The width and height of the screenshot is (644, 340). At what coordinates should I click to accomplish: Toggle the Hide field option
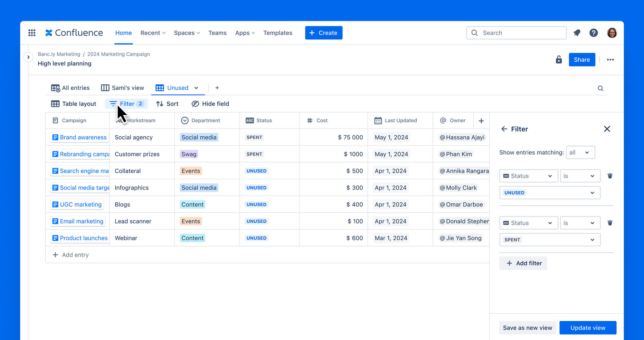pos(210,104)
